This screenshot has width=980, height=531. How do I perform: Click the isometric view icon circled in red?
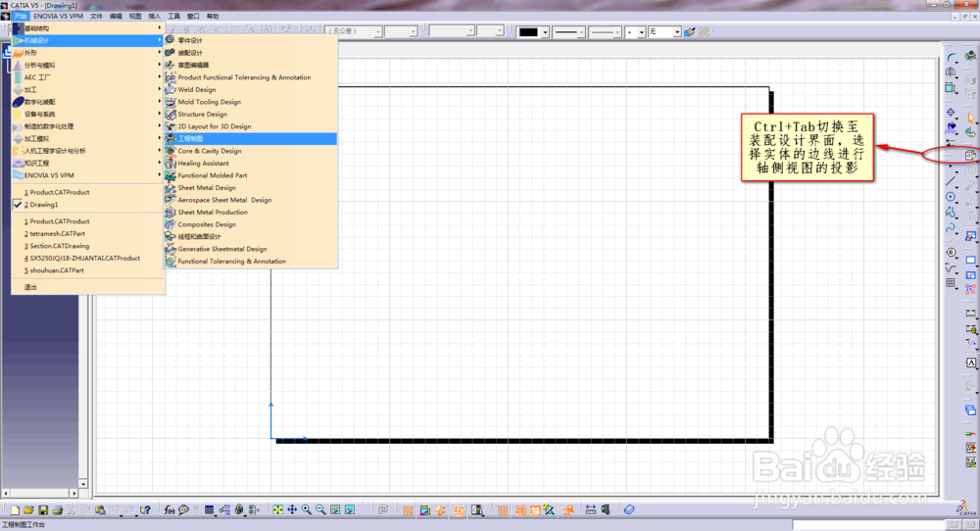click(969, 155)
